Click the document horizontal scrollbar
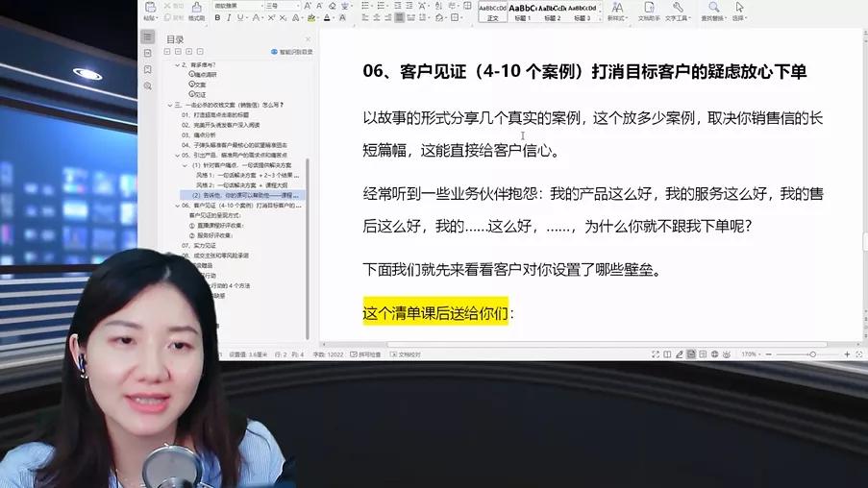868x488 pixels. (608, 344)
